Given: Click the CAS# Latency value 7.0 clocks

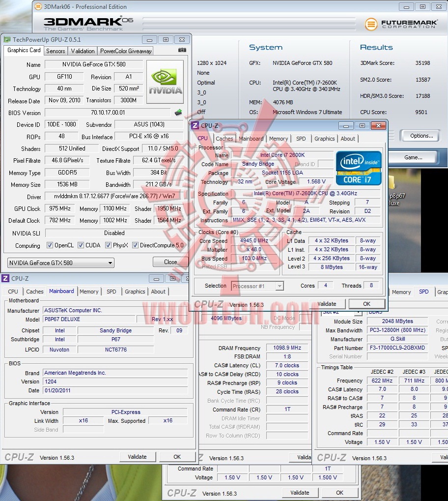Looking at the screenshot, I should [x=287, y=365].
